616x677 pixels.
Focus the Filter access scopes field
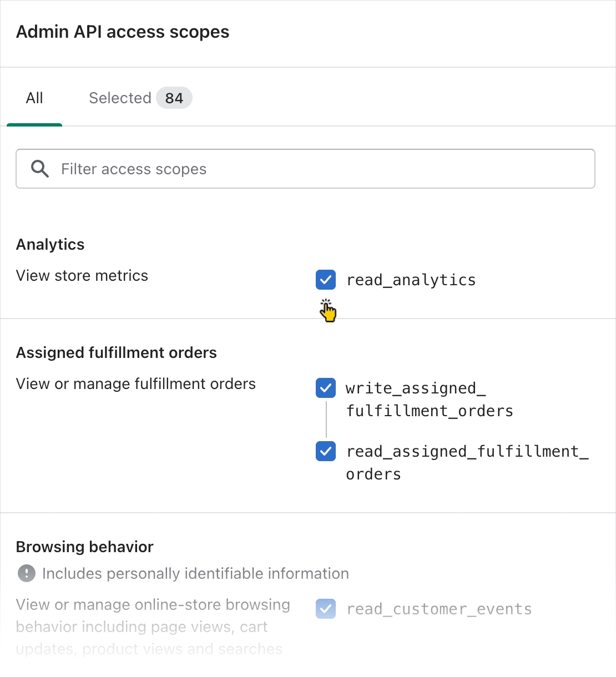click(322, 169)
